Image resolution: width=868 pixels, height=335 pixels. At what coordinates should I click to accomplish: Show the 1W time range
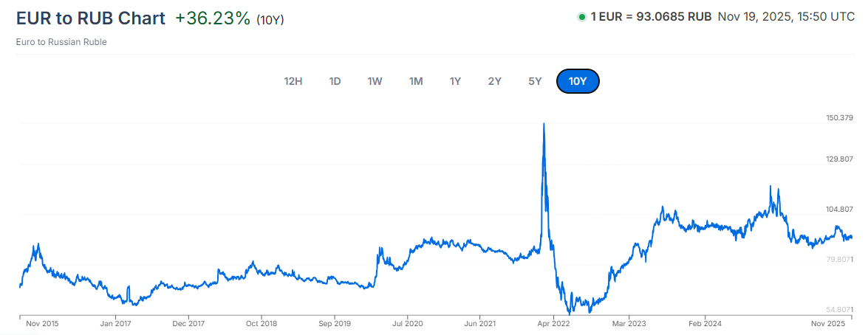coord(375,81)
